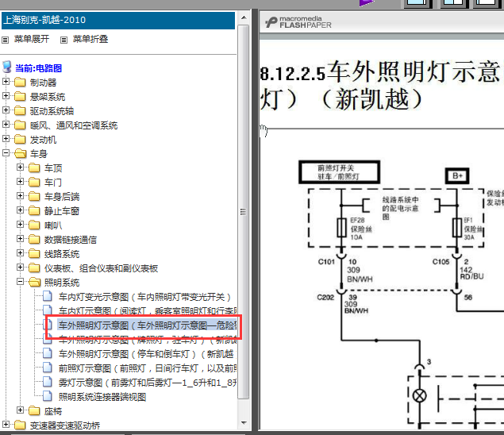Click the 座椅 folder icon
The image size is (504, 435).
34,410
